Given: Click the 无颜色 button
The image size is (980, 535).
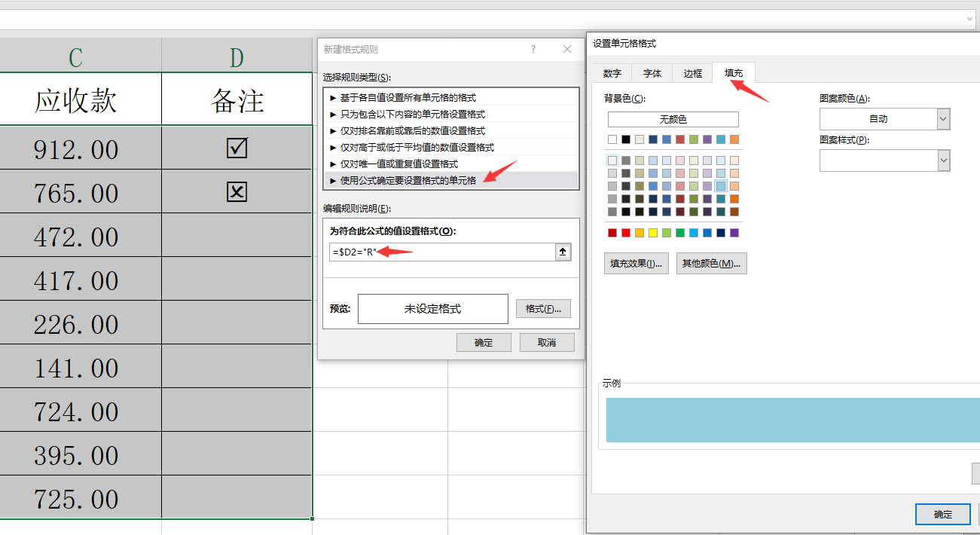Looking at the screenshot, I should point(673,119).
